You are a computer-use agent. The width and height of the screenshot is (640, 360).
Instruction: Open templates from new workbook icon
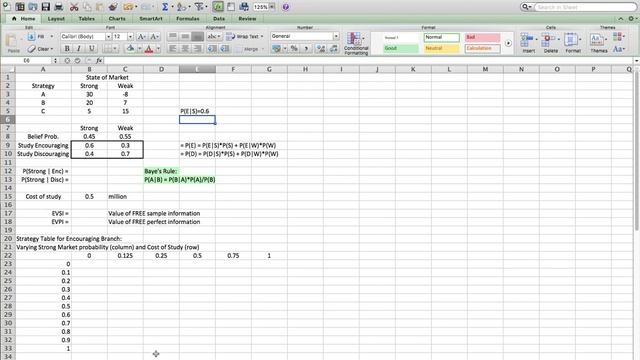[x=20, y=7]
